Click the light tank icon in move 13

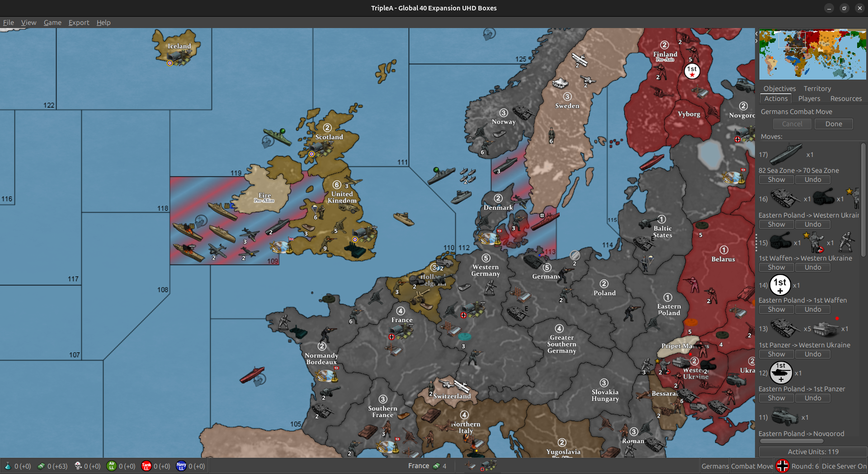(x=826, y=329)
